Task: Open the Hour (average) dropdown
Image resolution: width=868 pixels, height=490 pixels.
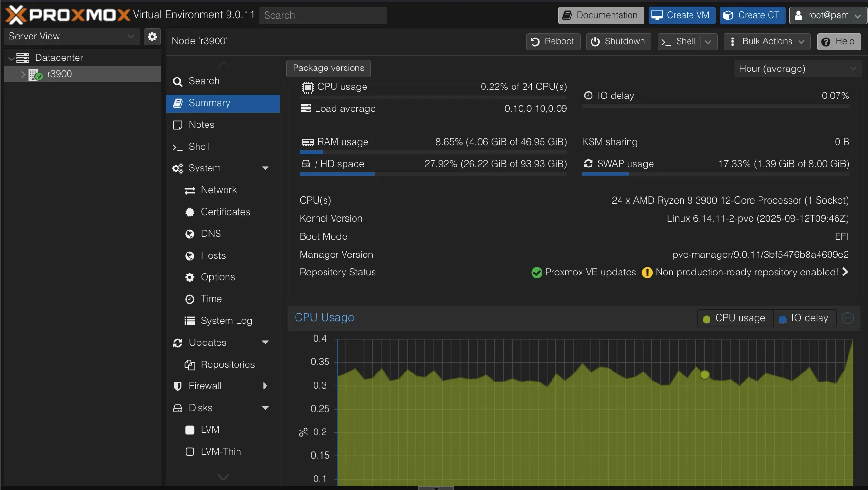Action: click(x=797, y=69)
